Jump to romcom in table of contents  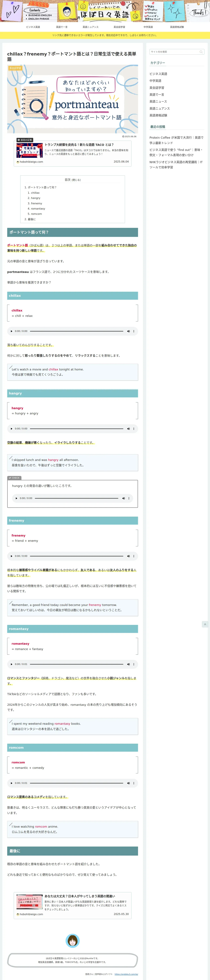pyautogui.click(x=37, y=214)
